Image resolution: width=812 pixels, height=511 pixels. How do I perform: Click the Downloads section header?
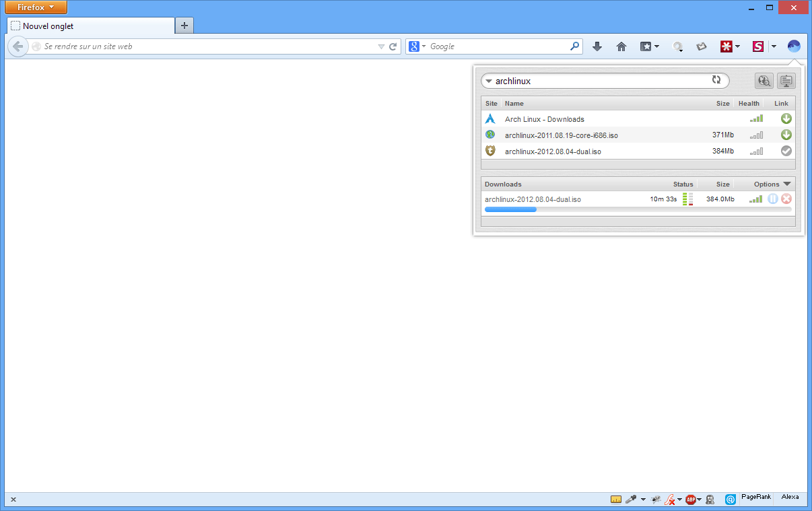[x=503, y=184]
